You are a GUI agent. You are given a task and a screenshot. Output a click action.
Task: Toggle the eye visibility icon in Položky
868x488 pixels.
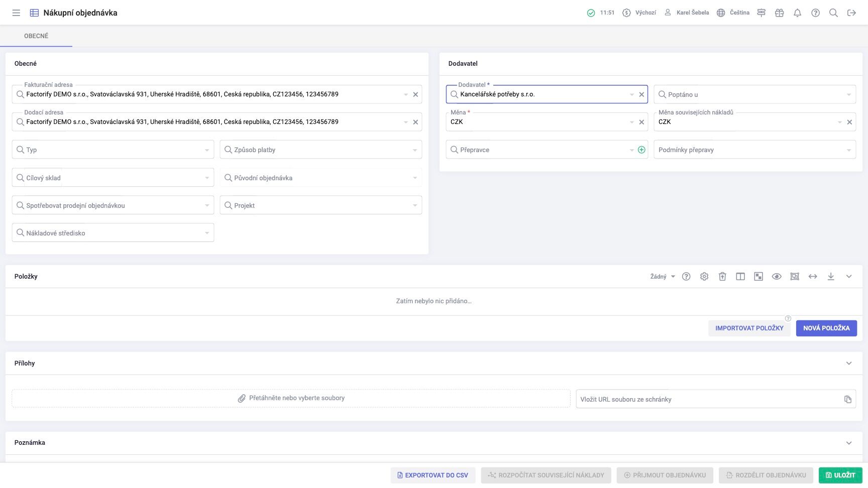(777, 277)
